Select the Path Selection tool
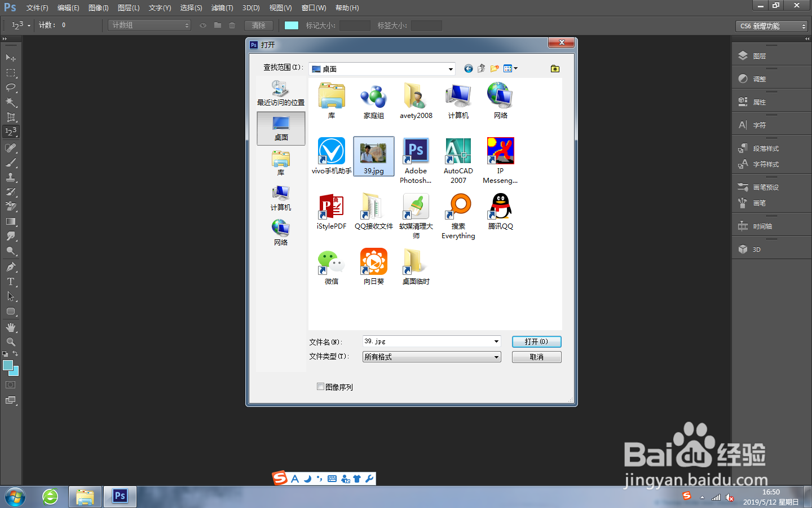 [x=11, y=296]
